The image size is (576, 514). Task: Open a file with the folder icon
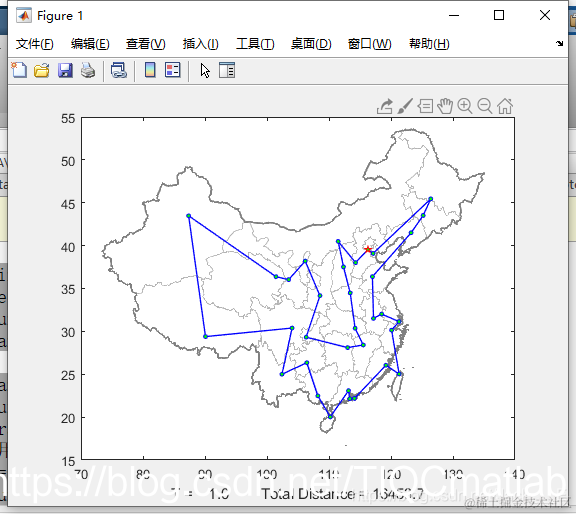point(42,70)
